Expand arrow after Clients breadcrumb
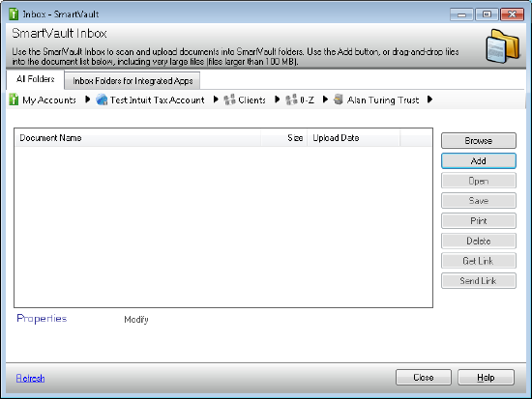This screenshot has height=399, width=532. [x=278, y=100]
